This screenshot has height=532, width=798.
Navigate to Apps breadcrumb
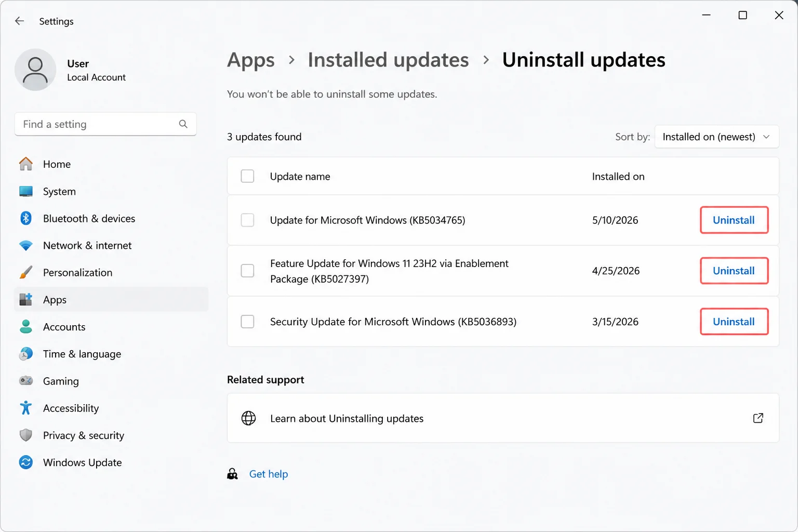pos(251,60)
